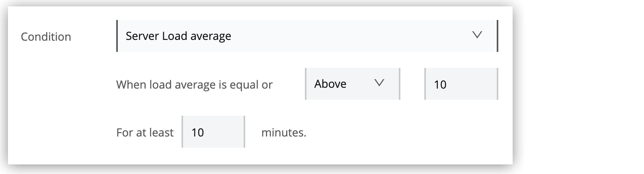
Task: Click the 'When load average is equal or' text
Action: pyautogui.click(x=194, y=85)
